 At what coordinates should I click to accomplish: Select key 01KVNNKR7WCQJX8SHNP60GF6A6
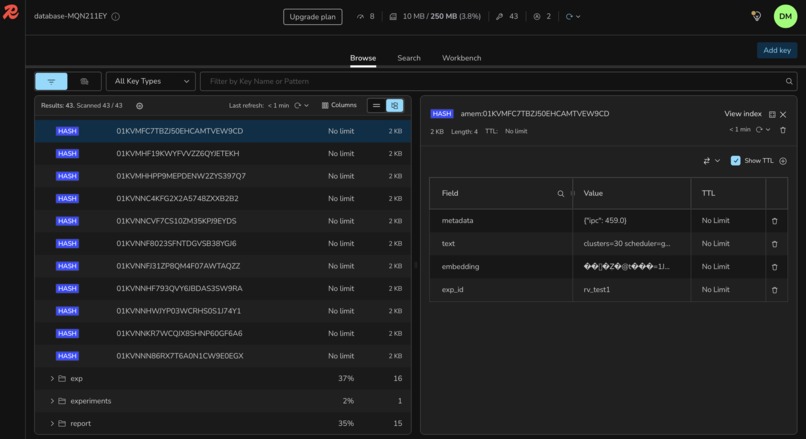(223, 333)
